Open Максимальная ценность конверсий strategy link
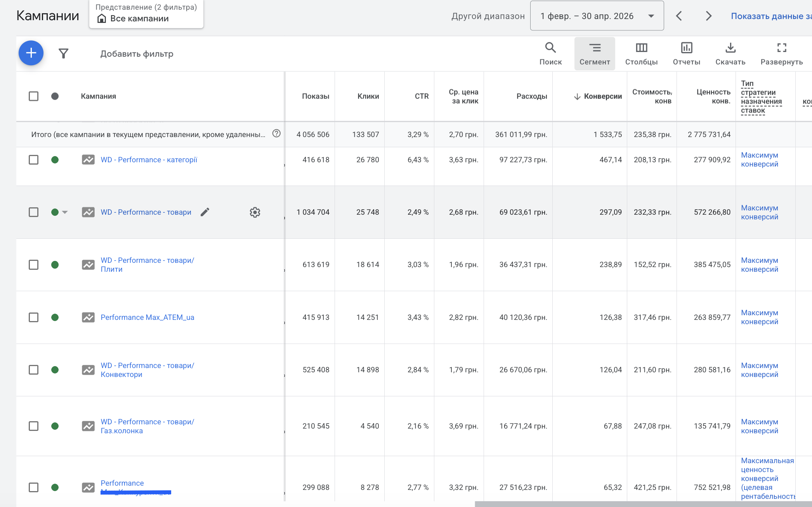812x507 pixels. click(x=768, y=478)
